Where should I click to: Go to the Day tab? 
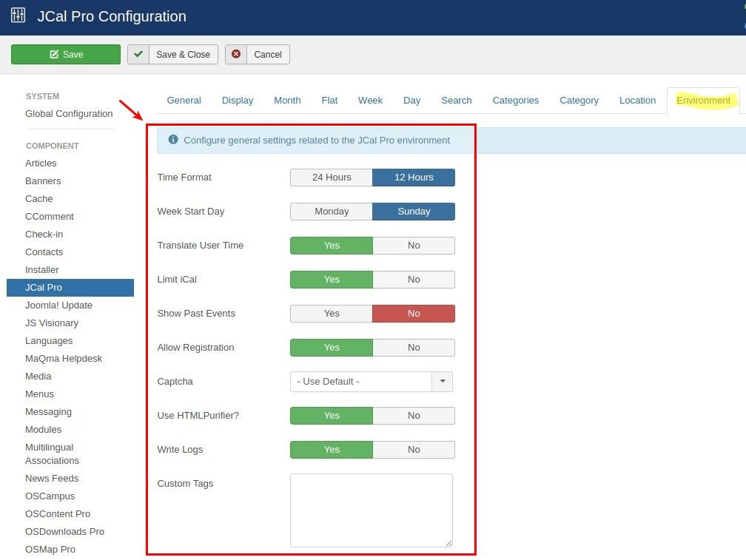pos(412,101)
